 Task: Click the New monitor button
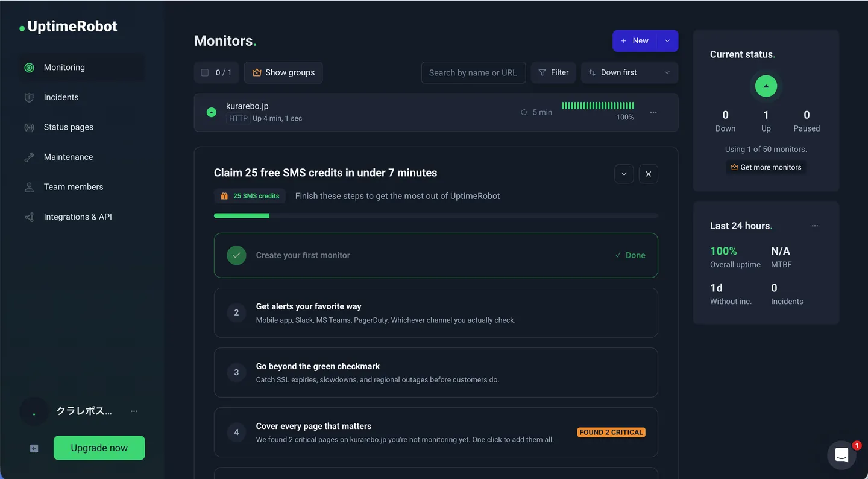pyautogui.click(x=634, y=41)
